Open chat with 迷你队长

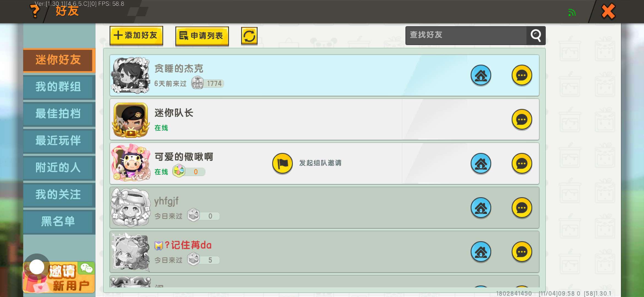[x=522, y=120]
